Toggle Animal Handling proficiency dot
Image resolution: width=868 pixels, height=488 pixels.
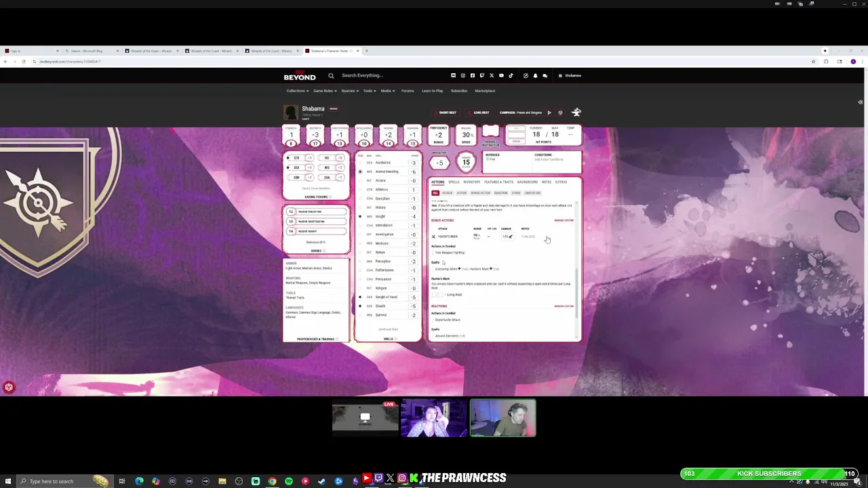360,171
